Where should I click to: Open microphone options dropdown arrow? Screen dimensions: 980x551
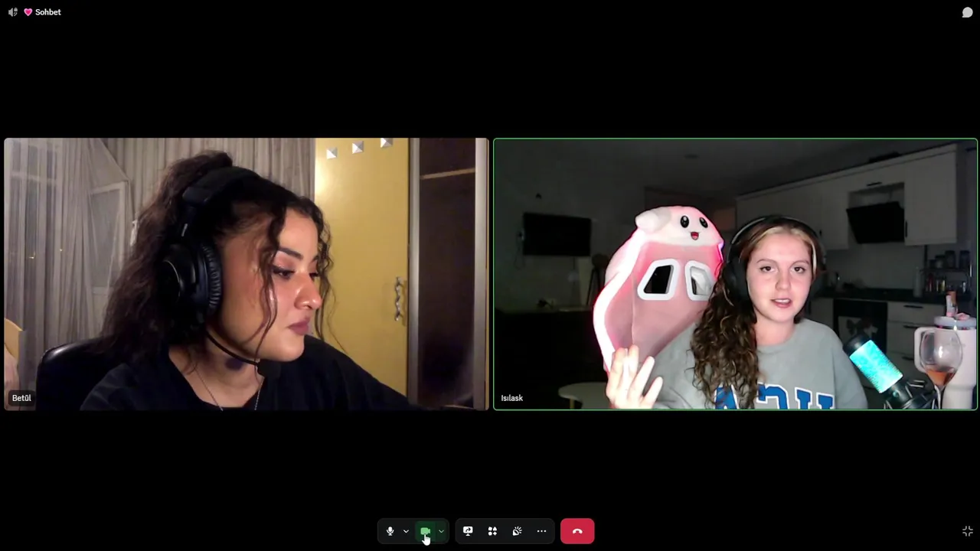tap(406, 531)
